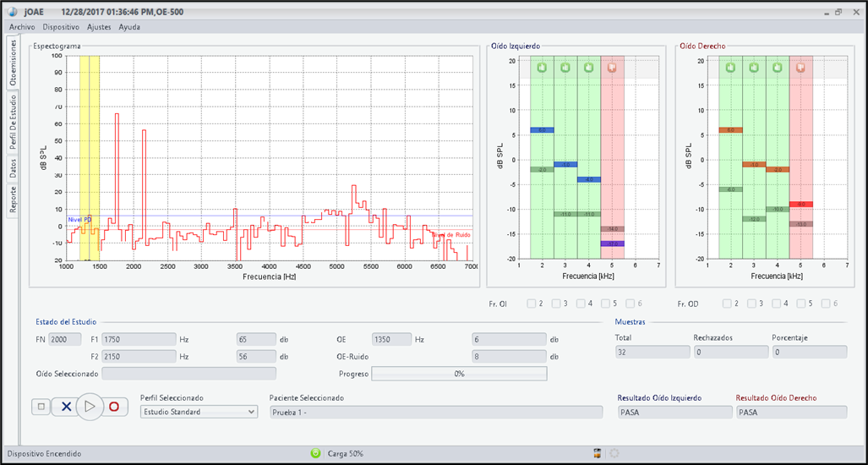Click the F1 level field 65
Viewport: 868px width, 465px height.
256,339
